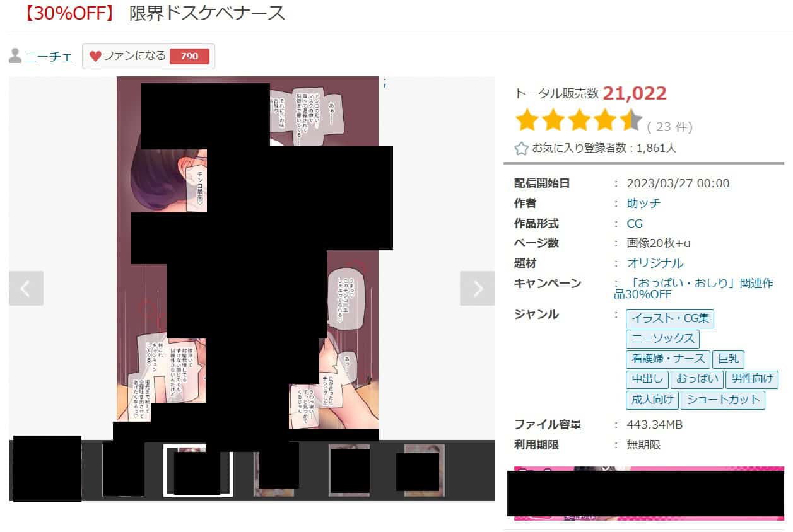Select the 看護婦・ナース genre tag
Image resolution: width=793 pixels, height=532 pixels.
point(668,359)
